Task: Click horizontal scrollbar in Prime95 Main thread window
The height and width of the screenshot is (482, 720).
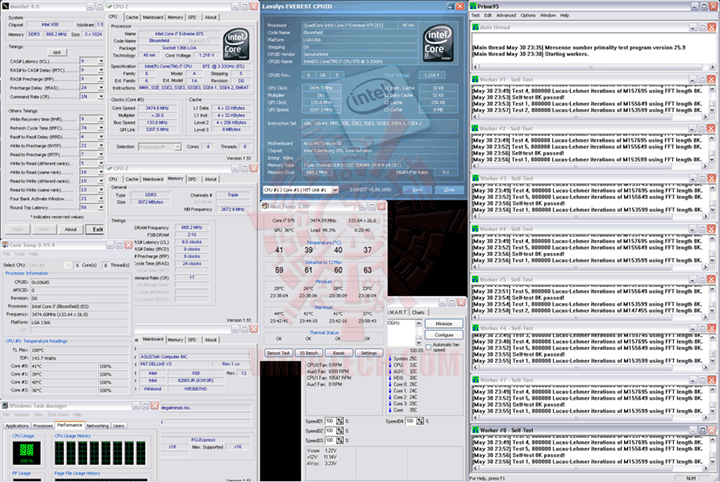Action: click(594, 67)
